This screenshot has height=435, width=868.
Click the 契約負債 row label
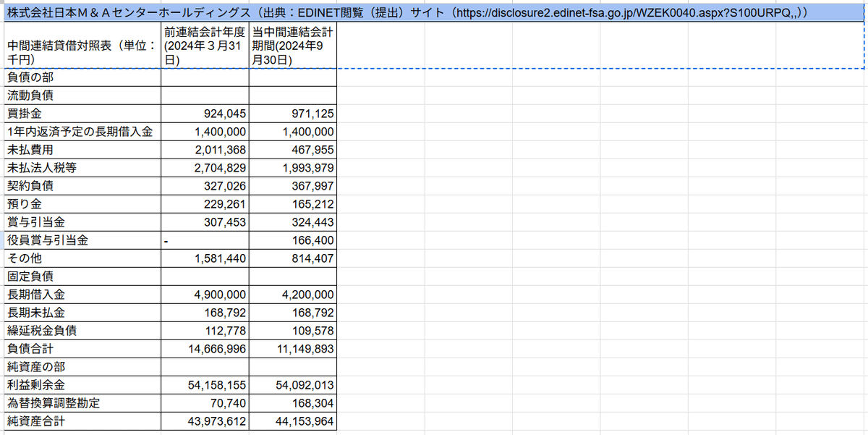[x=82, y=186]
